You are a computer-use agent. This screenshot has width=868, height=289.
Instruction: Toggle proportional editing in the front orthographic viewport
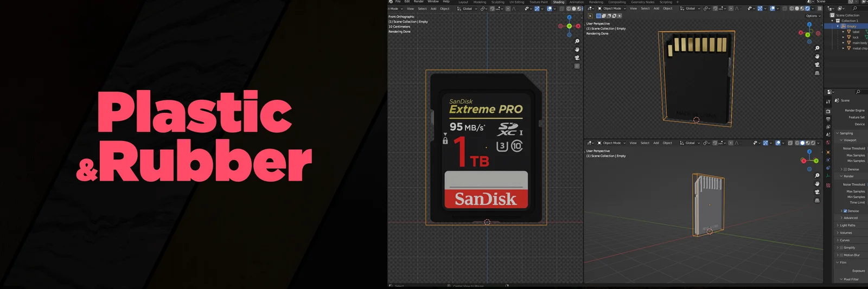[x=508, y=9]
